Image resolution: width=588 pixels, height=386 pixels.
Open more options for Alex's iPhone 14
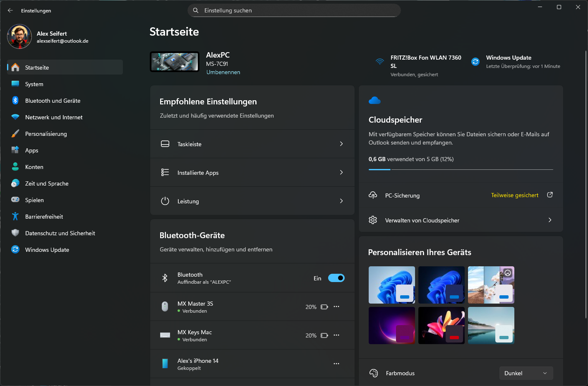click(x=336, y=364)
